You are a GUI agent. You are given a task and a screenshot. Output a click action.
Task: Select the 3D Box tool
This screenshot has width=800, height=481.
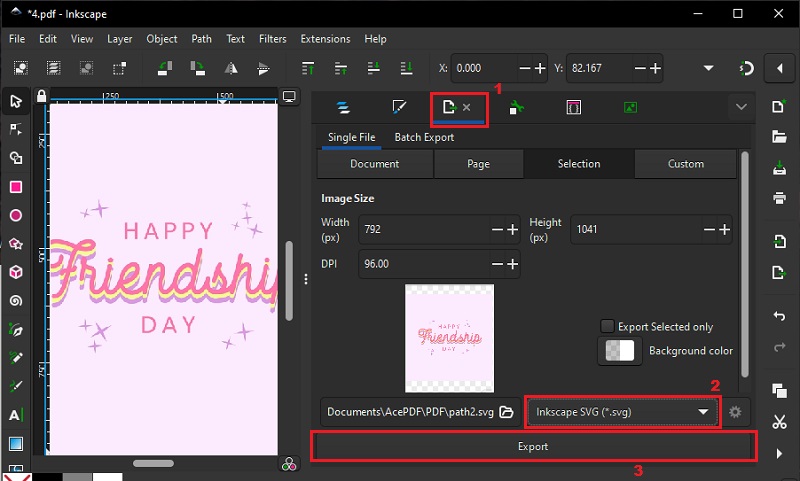tap(16, 272)
